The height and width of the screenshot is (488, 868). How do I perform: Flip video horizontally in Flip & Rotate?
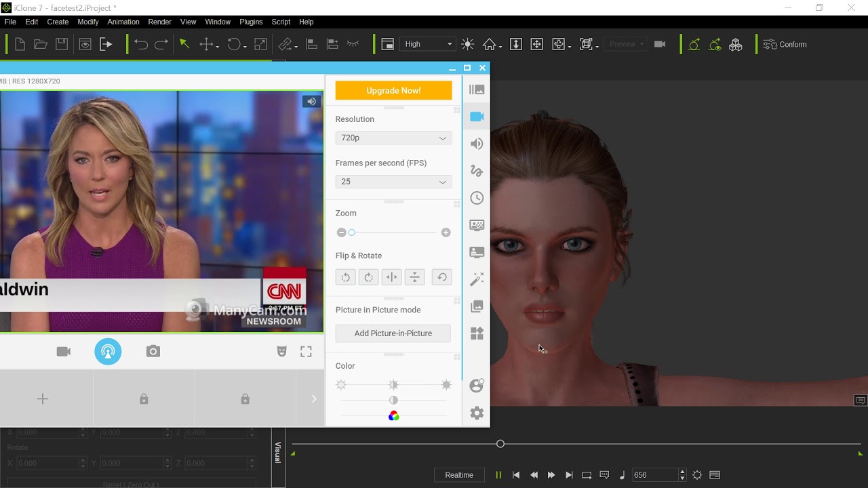391,277
